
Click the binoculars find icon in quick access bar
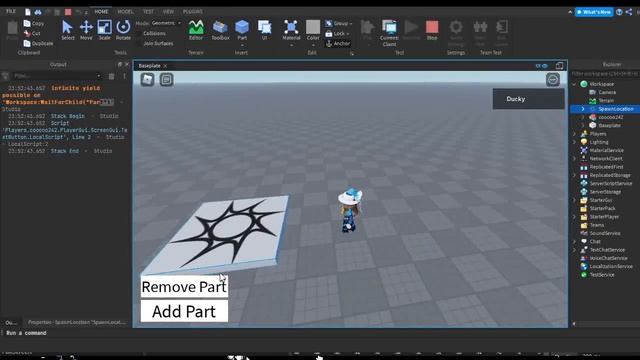(38, 12)
